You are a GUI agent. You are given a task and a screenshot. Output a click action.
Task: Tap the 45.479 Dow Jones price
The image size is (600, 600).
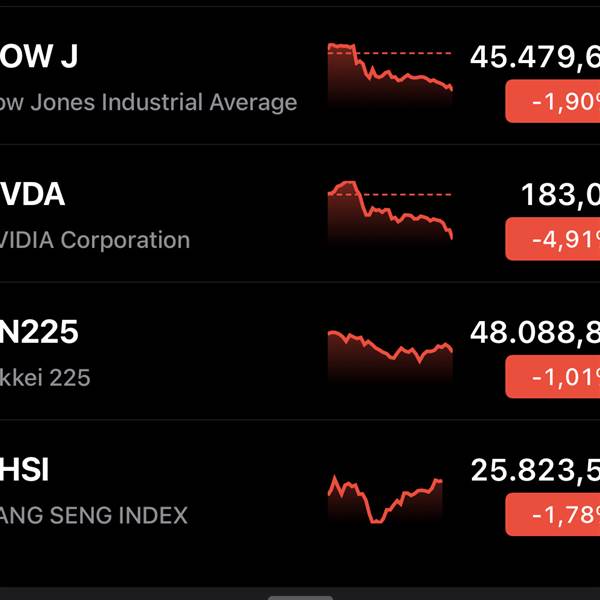535,57
